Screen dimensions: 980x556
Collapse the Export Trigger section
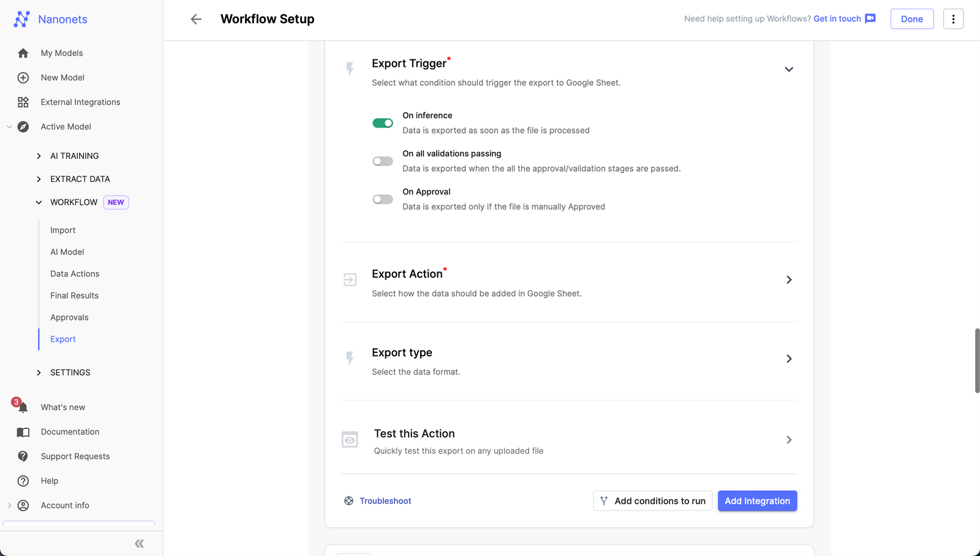click(789, 69)
